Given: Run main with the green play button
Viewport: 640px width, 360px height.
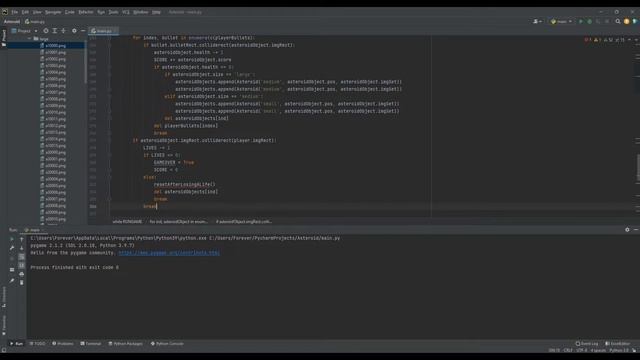Looking at the screenshot, I should (x=581, y=21).
